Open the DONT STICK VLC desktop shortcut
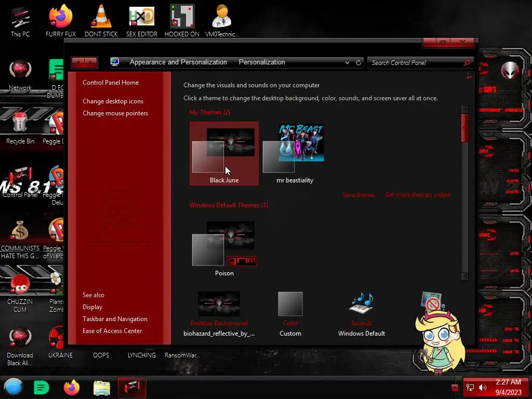The image size is (532, 399). click(101, 21)
